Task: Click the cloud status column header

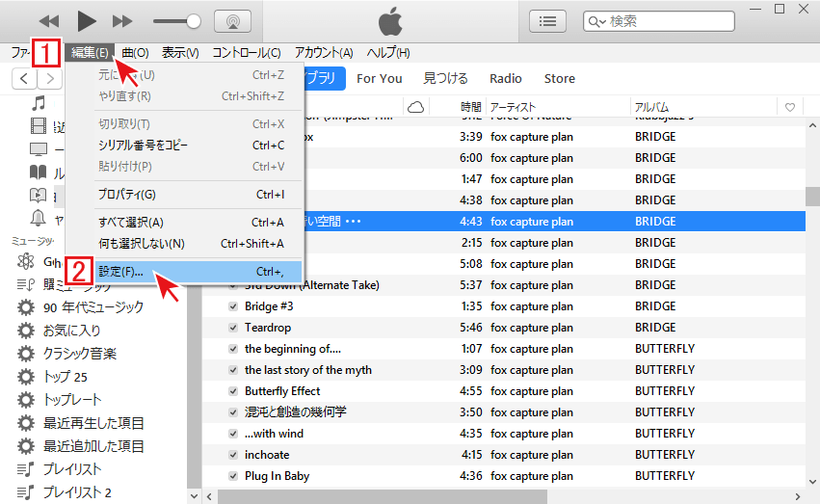Action: [415, 107]
